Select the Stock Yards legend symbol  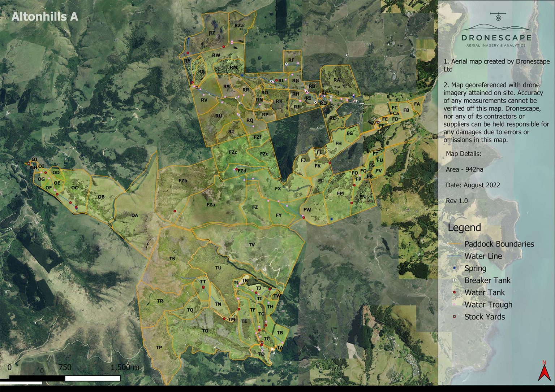(455, 317)
